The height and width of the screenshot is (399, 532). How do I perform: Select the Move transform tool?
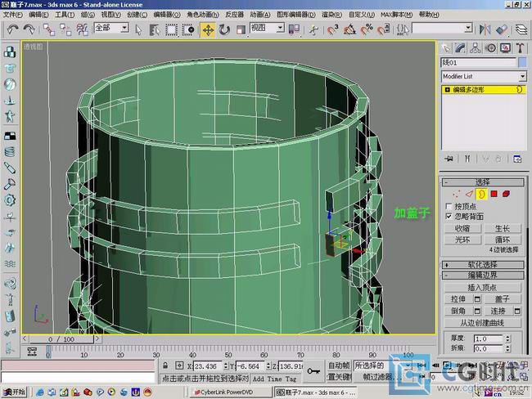(208, 29)
